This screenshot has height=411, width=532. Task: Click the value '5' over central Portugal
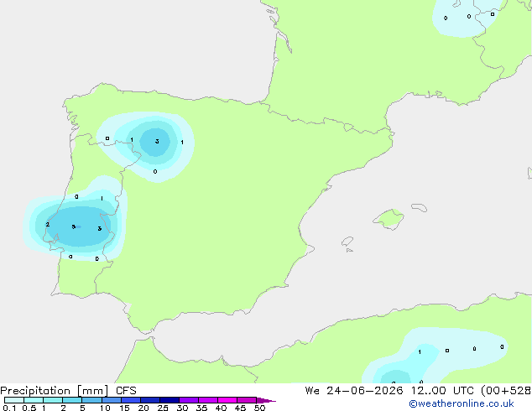73,226
